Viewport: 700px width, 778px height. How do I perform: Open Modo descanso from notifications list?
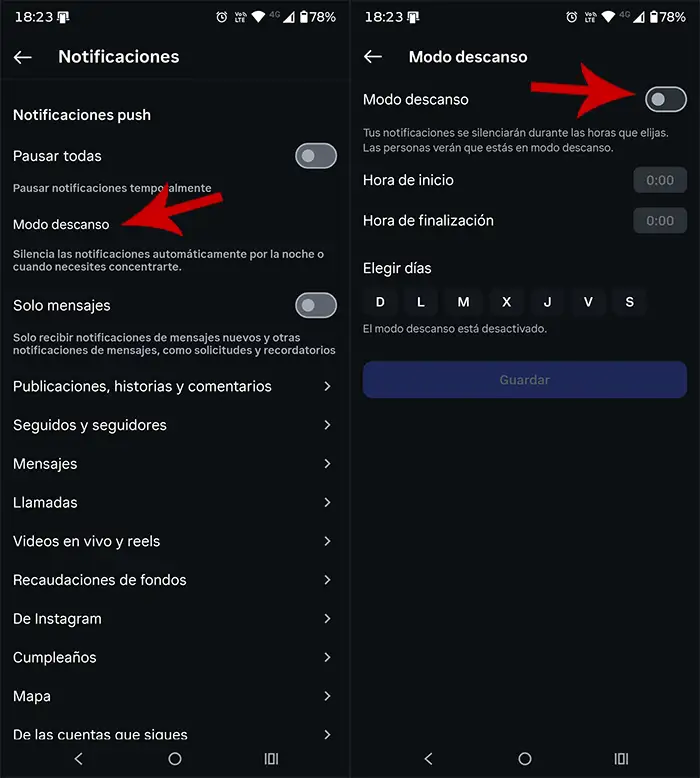(61, 224)
